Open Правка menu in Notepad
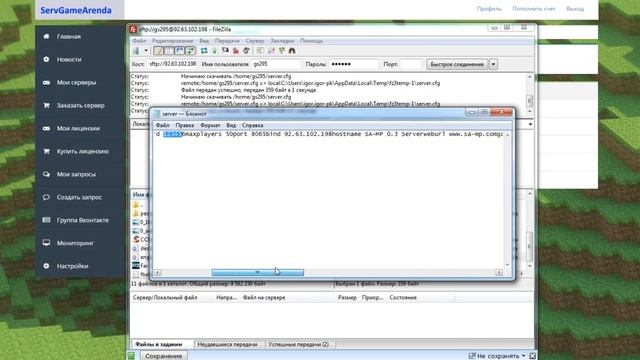640x360 pixels. (x=184, y=125)
